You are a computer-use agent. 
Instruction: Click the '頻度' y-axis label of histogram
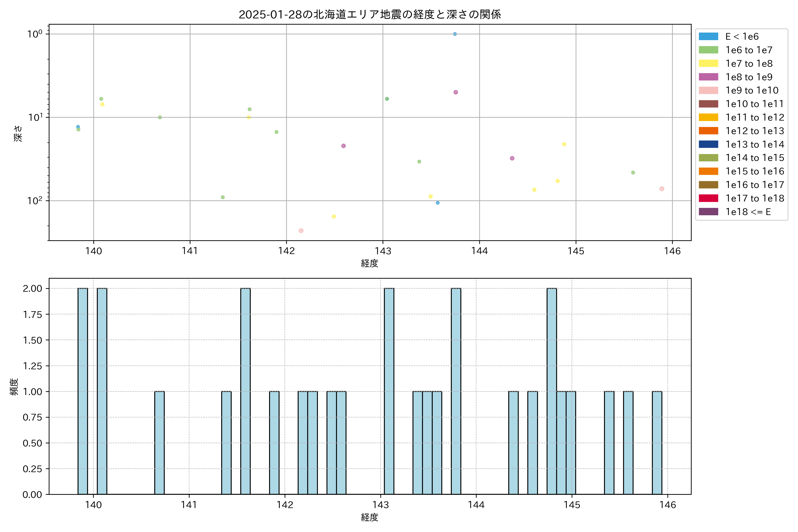point(14,386)
